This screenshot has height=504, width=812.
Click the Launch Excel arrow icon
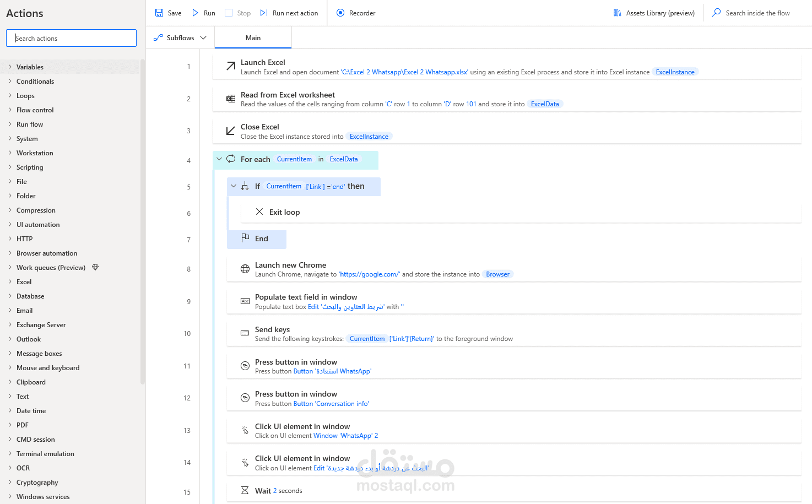231,67
